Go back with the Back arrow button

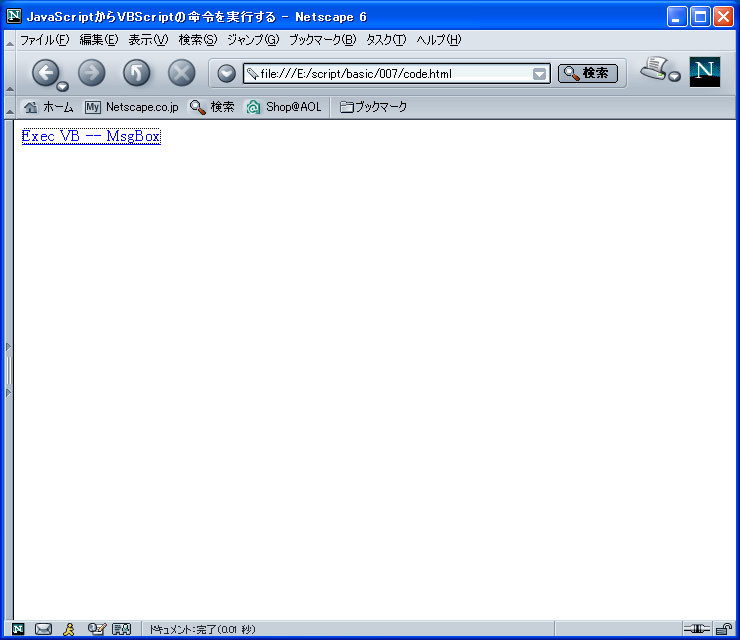[45, 73]
